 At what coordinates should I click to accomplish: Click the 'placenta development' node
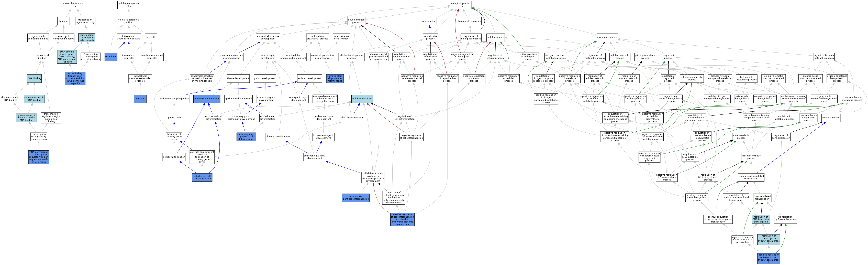pos(278,136)
